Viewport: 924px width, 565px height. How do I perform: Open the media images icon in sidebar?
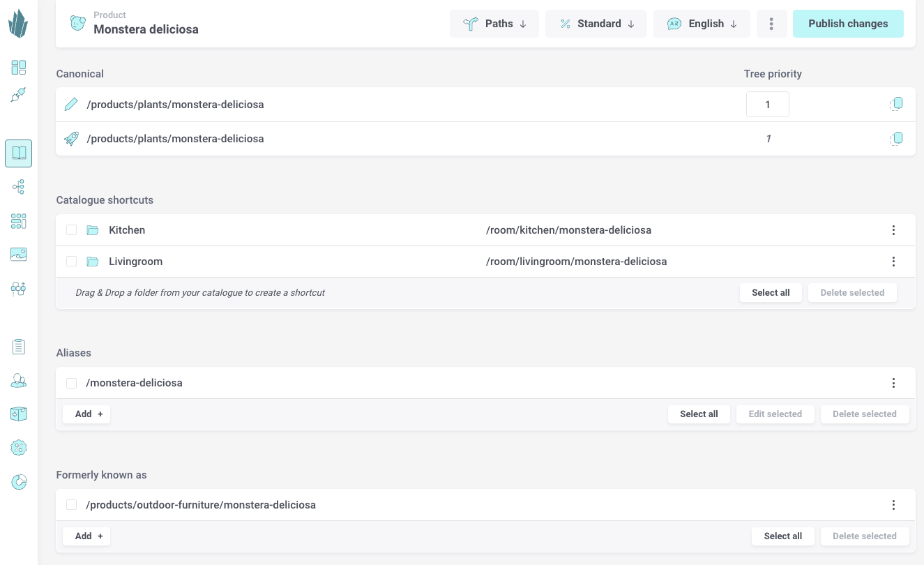coord(19,255)
